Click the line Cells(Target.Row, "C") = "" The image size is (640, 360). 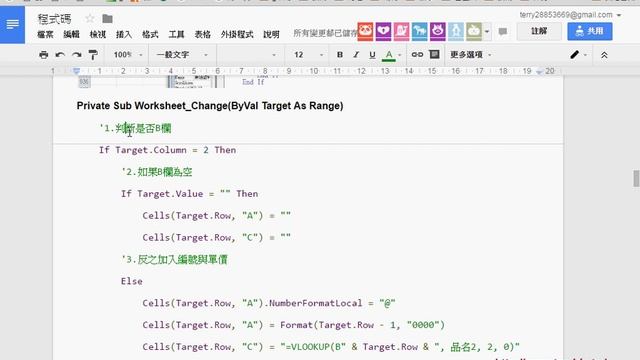[x=216, y=237]
